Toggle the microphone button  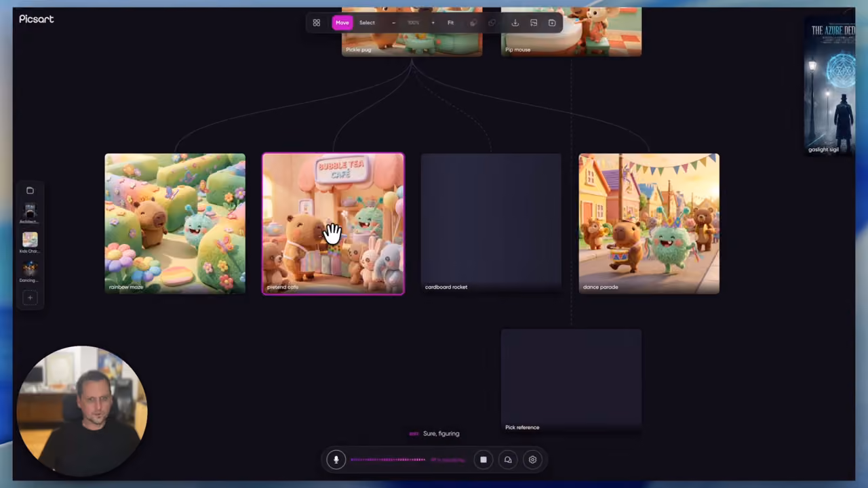pos(336,460)
